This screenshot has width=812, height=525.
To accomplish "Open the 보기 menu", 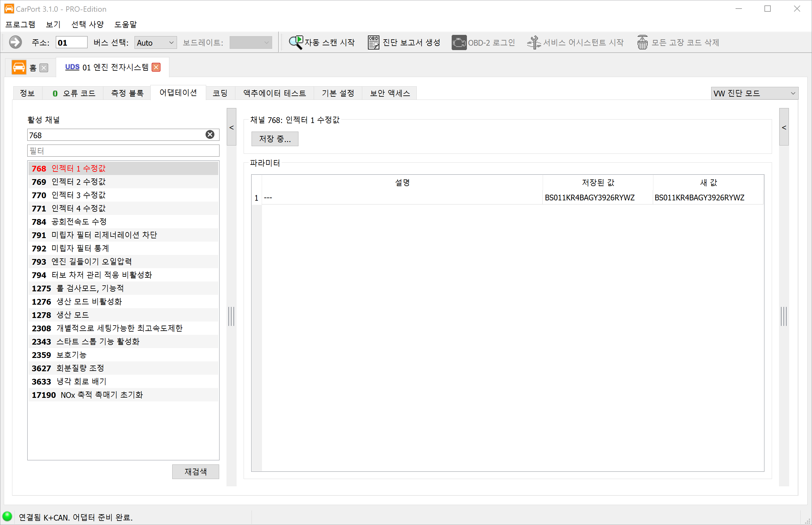I will [x=53, y=24].
